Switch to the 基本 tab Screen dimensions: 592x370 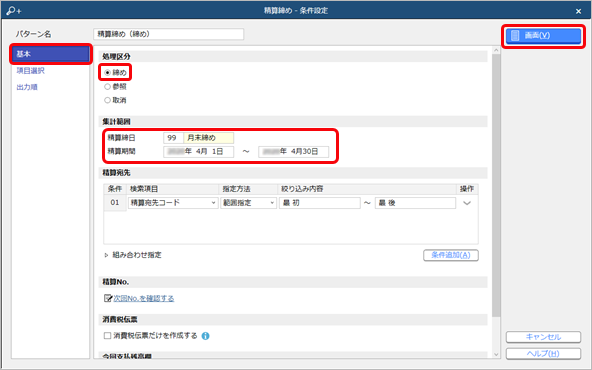[x=51, y=54]
